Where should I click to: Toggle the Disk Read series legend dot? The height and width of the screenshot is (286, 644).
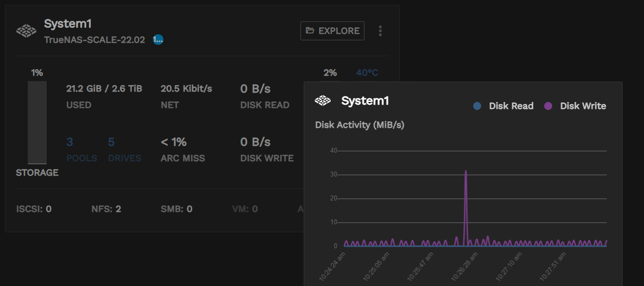[477, 106]
